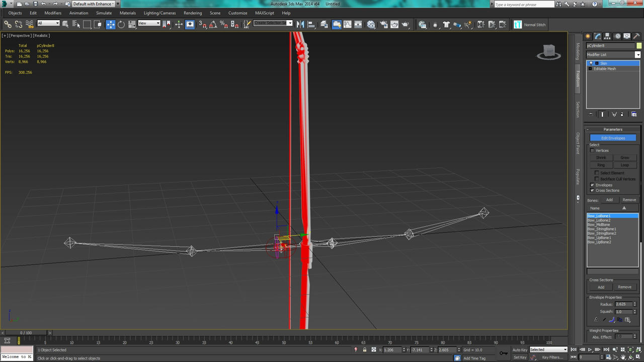Open the View reference coordinate dropdown

[x=149, y=23]
